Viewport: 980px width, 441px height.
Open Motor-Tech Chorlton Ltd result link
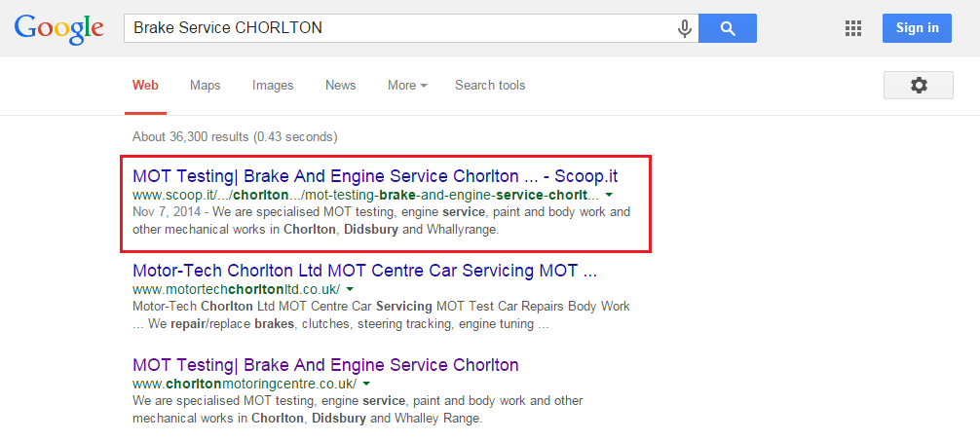tap(364, 270)
